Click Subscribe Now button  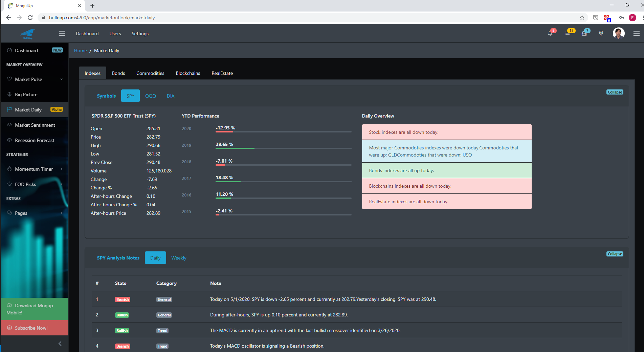click(x=35, y=328)
